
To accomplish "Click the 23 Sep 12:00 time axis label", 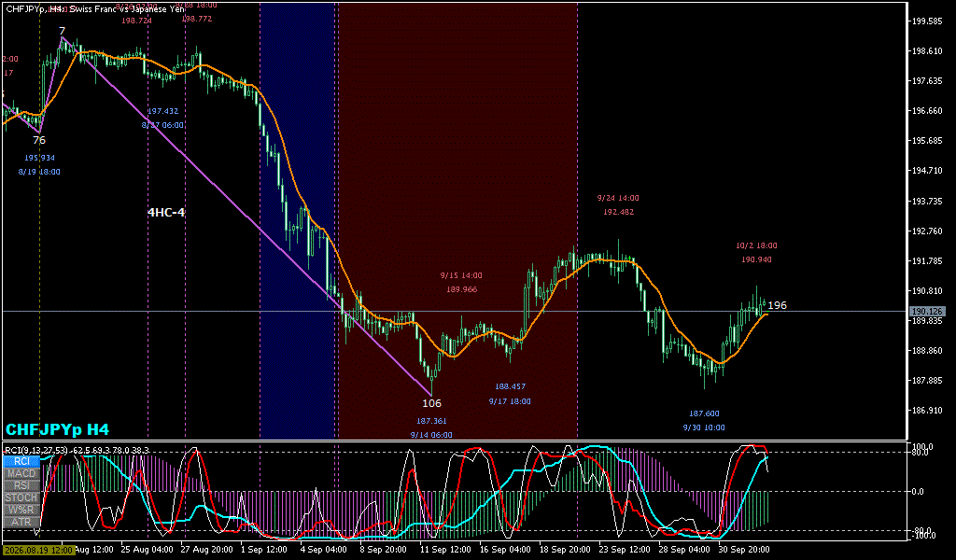I will (x=625, y=550).
